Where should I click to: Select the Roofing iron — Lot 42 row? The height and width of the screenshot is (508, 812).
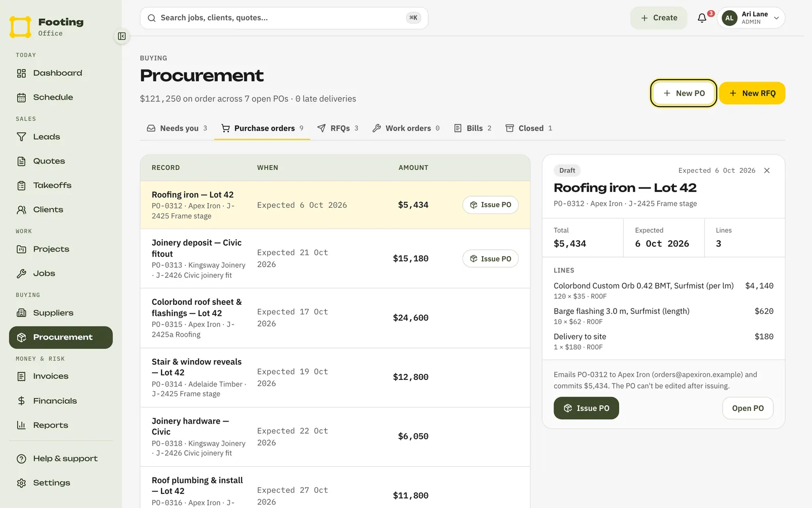pos(335,205)
